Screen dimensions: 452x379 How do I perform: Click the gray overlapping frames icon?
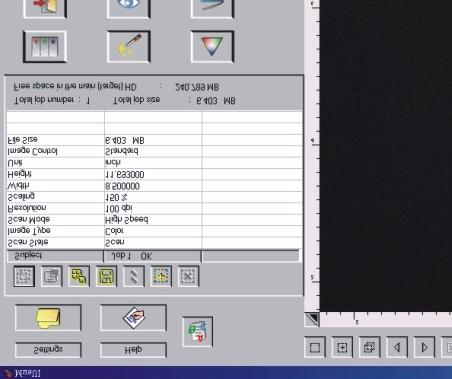[x=51, y=276]
